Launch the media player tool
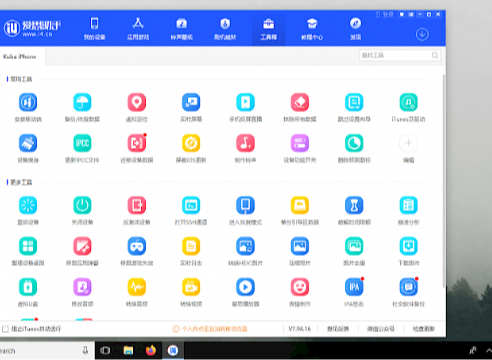 [x=245, y=287]
